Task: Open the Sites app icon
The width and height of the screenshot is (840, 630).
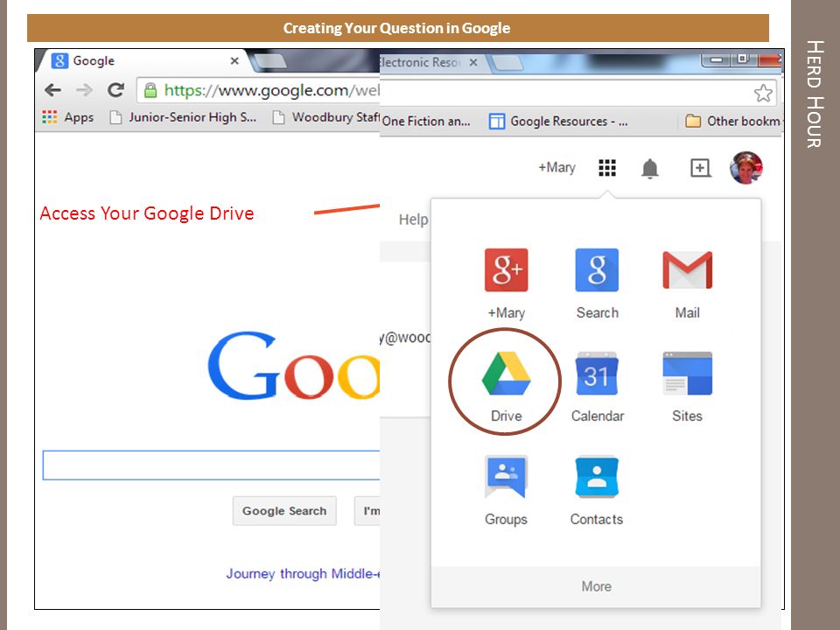Action: [688, 374]
